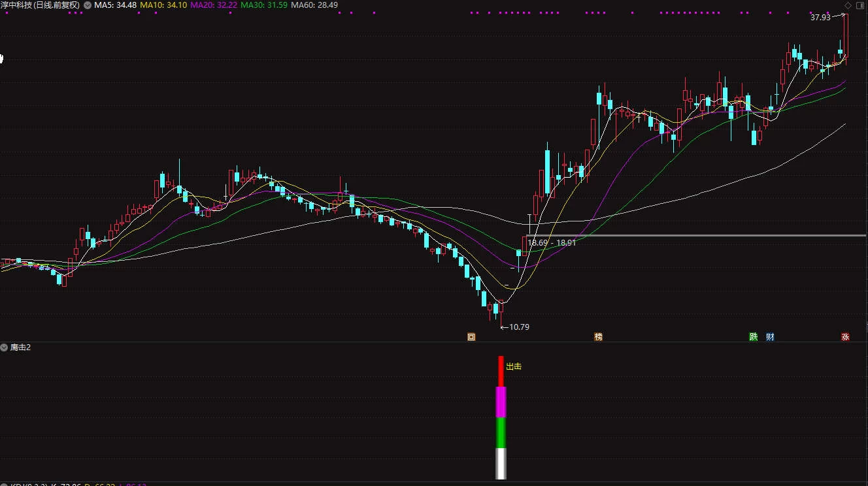Viewport: 868px width, 486px height.
Task: Click the red 涨 event marker icon
Action: pos(845,337)
